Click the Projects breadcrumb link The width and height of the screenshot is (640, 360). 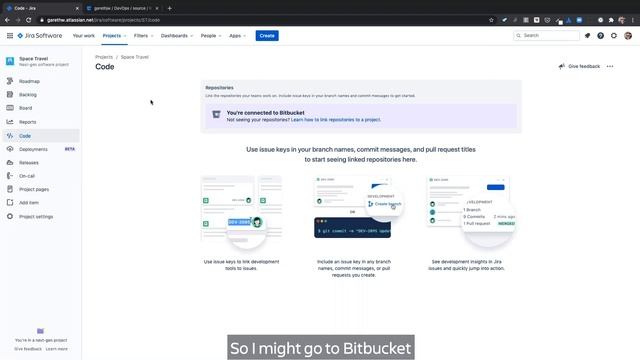(x=104, y=57)
